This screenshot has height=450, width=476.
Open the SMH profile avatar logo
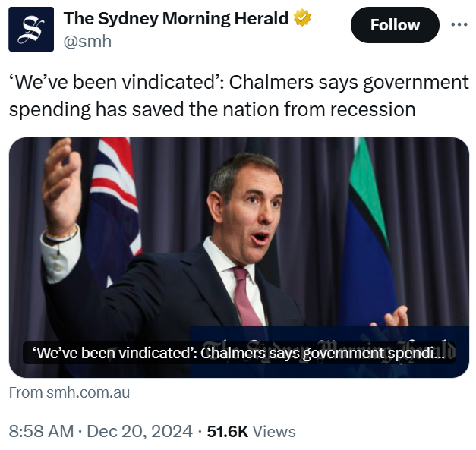point(31,30)
